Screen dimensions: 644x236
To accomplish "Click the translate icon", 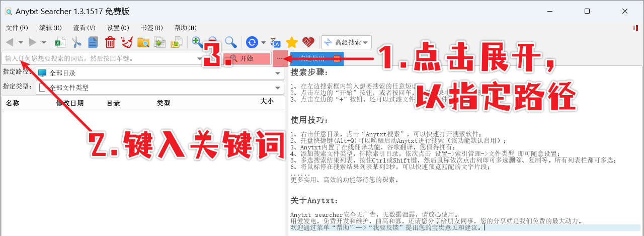I will 276,42.
